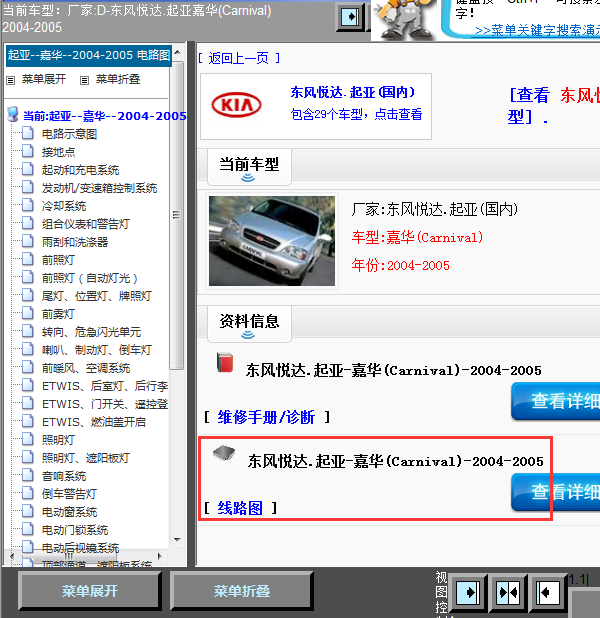Open 前照灯（自动灯光） tree entry
The image size is (600, 618).
tap(90, 278)
